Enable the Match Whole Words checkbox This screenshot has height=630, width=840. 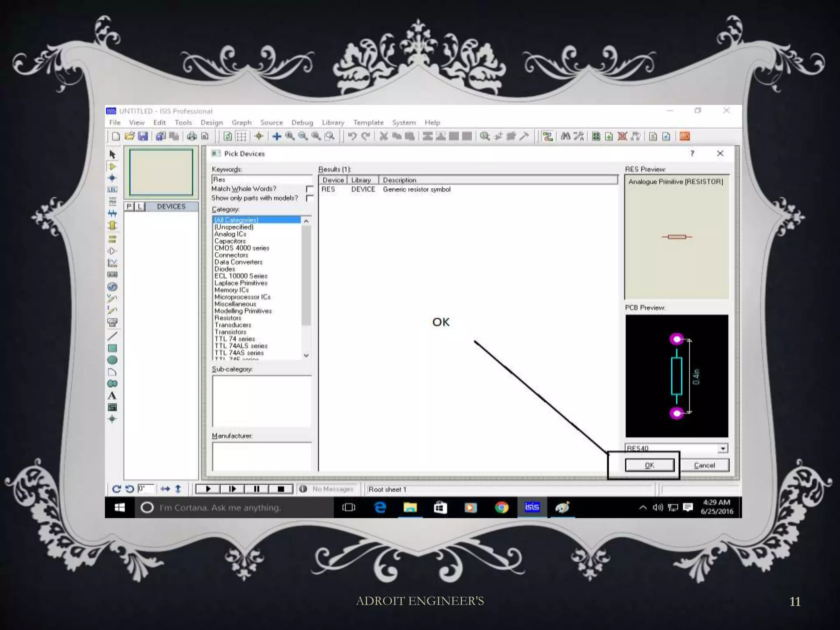(x=310, y=189)
